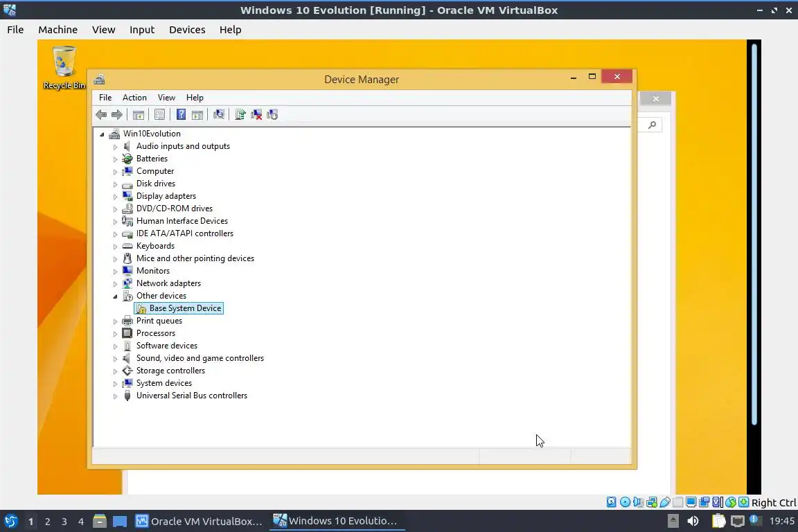The image size is (798, 532).
Task: Select the Storage controllers category
Action: (x=170, y=371)
